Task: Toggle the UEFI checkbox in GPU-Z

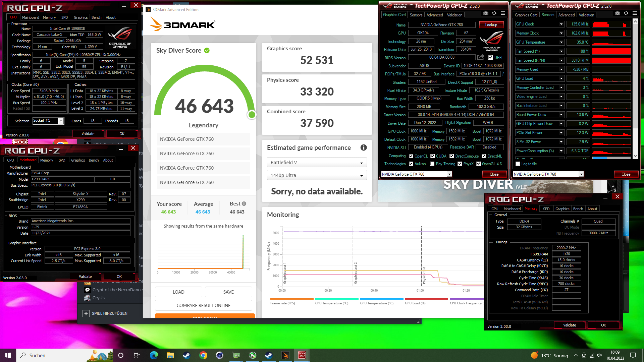Action: tap(491, 58)
